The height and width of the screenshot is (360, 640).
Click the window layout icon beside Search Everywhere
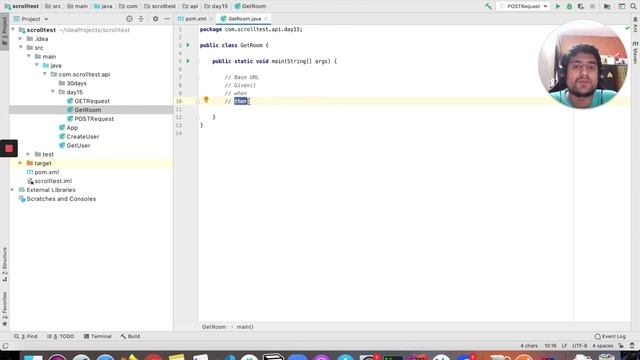[621, 6]
